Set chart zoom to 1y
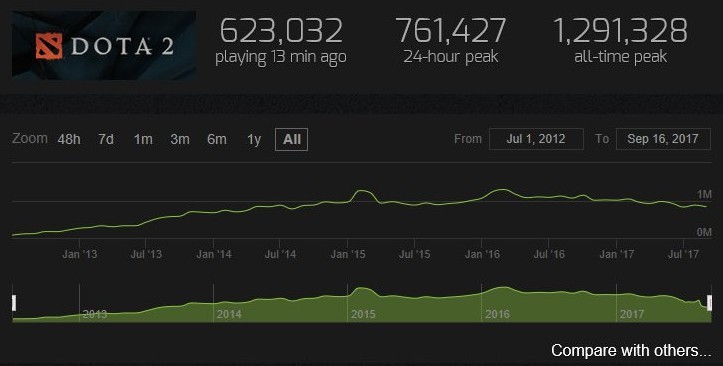 pos(254,139)
